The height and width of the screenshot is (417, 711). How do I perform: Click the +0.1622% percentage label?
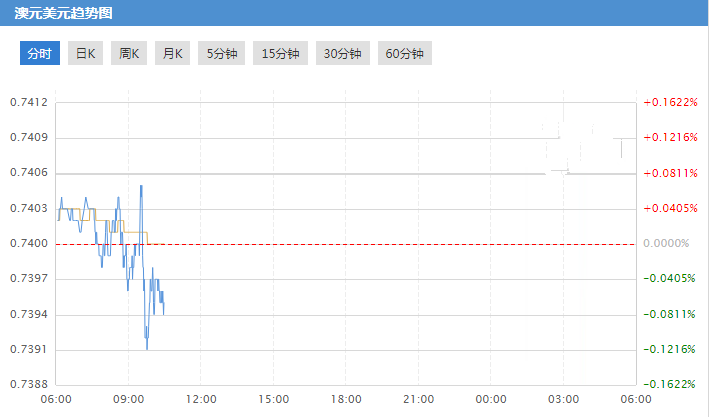click(669, 103)
